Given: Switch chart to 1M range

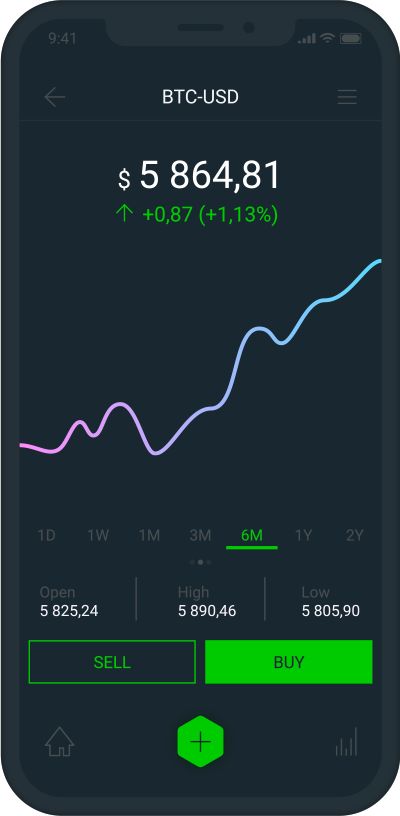Looking at the screenshot, I should tap(149, 536).
